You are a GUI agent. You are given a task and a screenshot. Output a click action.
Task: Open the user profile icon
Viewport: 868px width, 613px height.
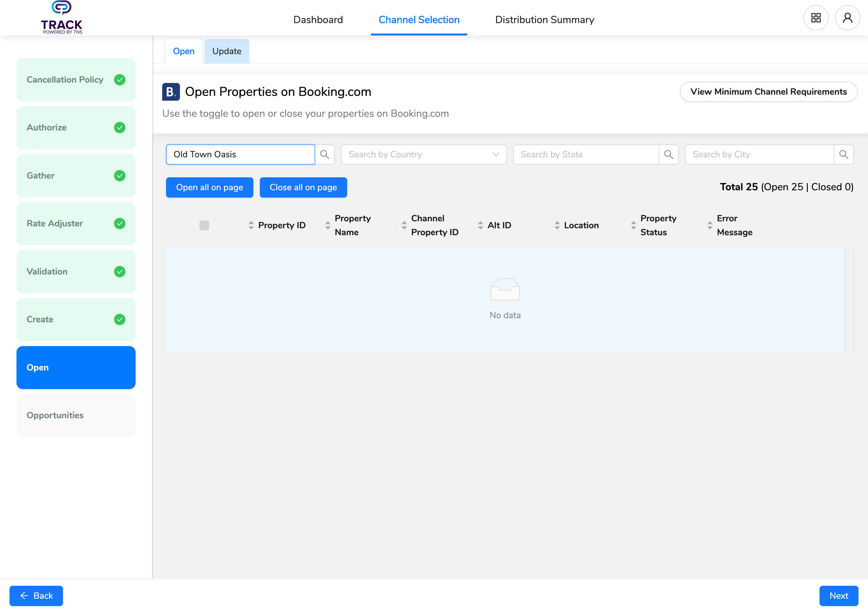[x=848, y=18]
